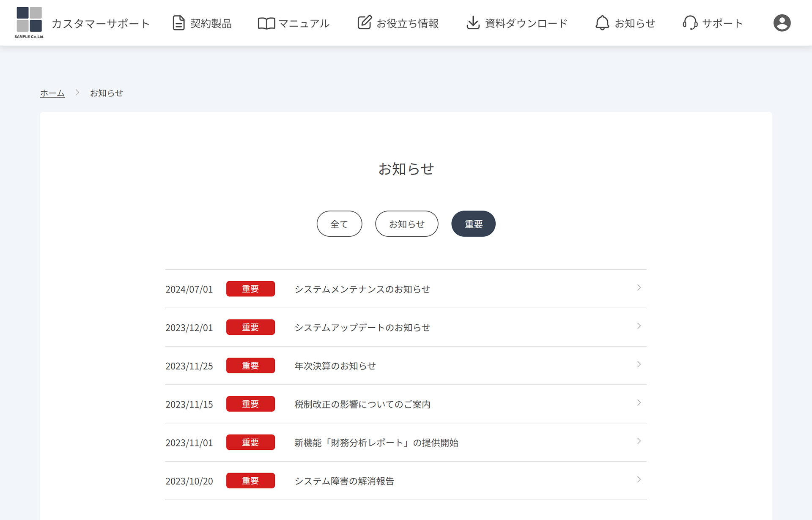Click 重要 badge on 2023/11/01 row
This screenshot has height=520, width=812.
pos(250,442)
